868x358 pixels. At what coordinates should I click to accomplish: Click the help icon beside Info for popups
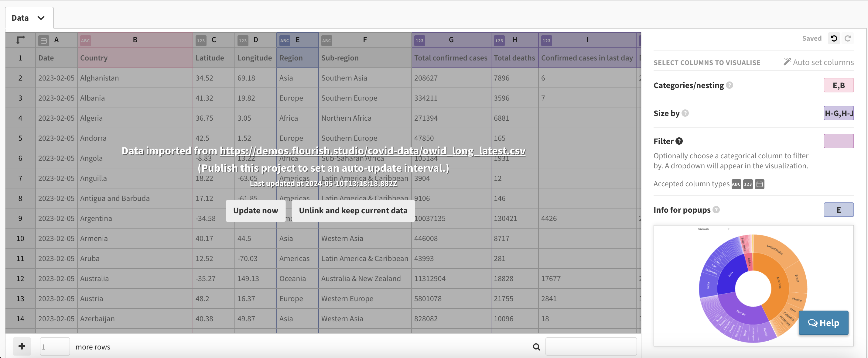tap(716, 210)
